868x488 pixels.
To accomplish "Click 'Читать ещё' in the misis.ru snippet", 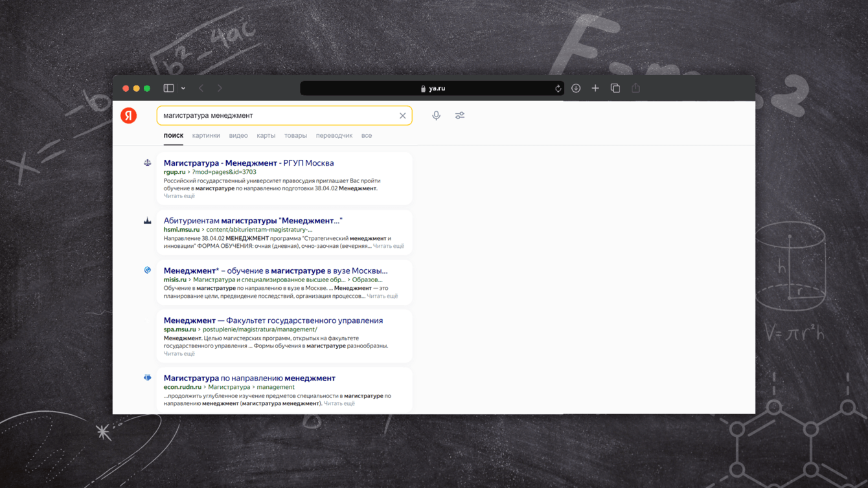I will click(382, 296).
